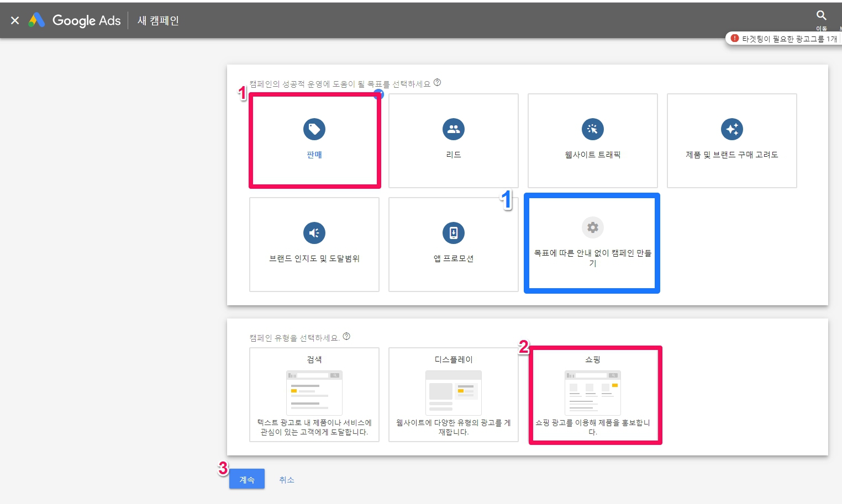The height and width of the screenshot is (504, 842).
Task: Click the 취소 (Cancel) link
Action: pos(287,480)
